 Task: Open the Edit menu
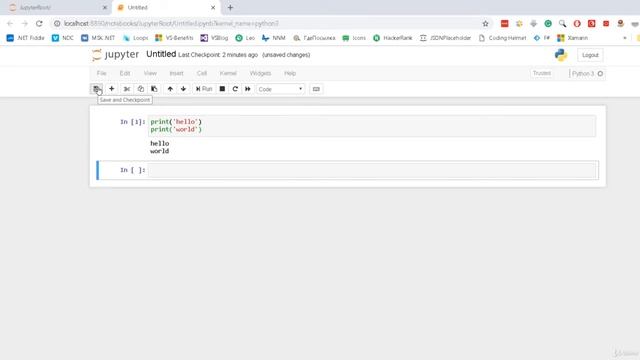pos(125,73)
